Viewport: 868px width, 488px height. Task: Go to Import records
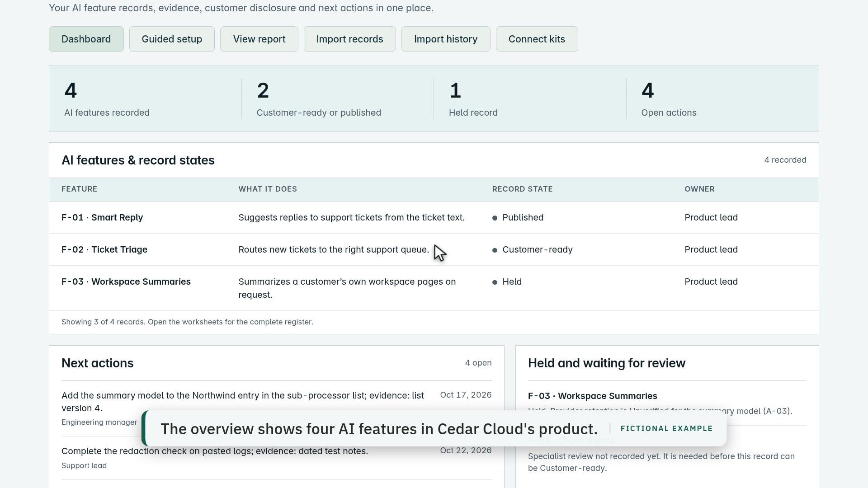pos(349,39)
